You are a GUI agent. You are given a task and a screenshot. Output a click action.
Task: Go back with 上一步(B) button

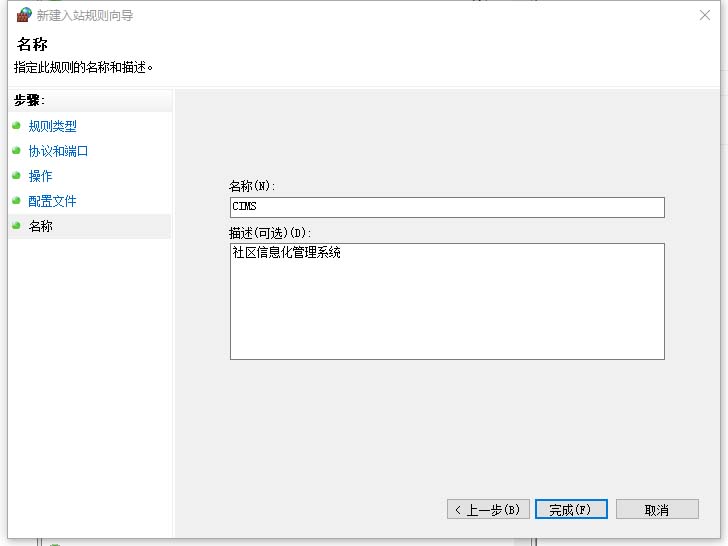point(488,509)
